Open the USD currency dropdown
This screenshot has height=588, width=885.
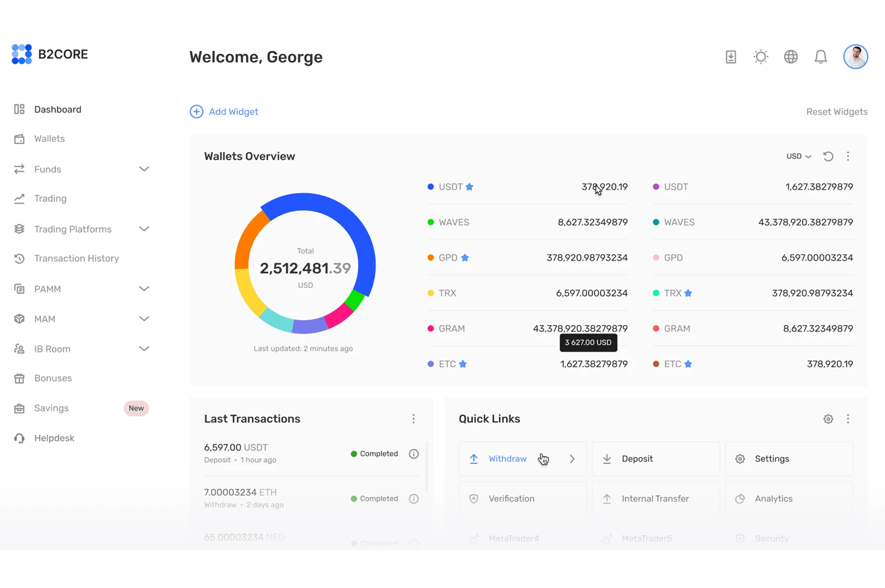tap(798, 156)
